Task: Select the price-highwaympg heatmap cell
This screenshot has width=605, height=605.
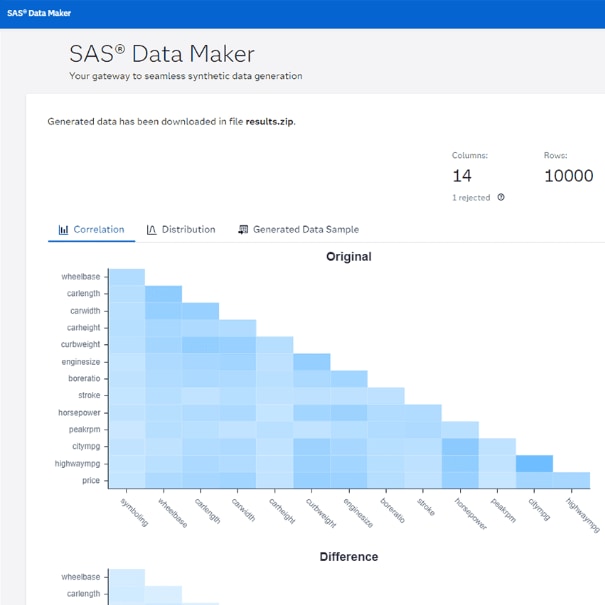Action: tap(571, 480)
